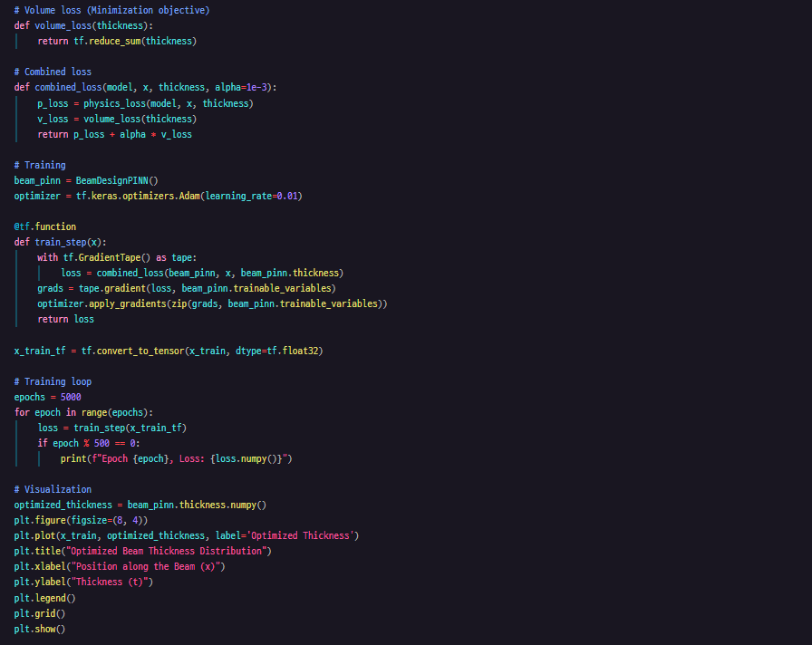Click the comment '# Volume loss (Minimization objective)'
The image size is (812, 645).
(111, 10)
